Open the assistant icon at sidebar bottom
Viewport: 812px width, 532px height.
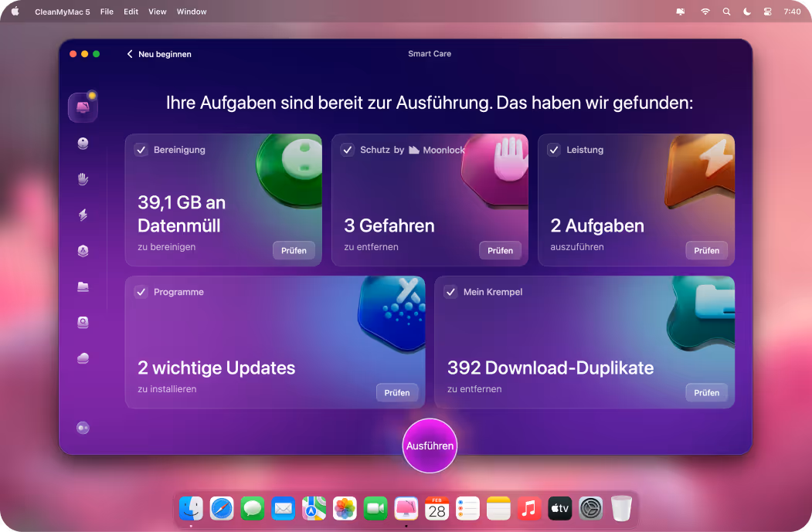83,428
